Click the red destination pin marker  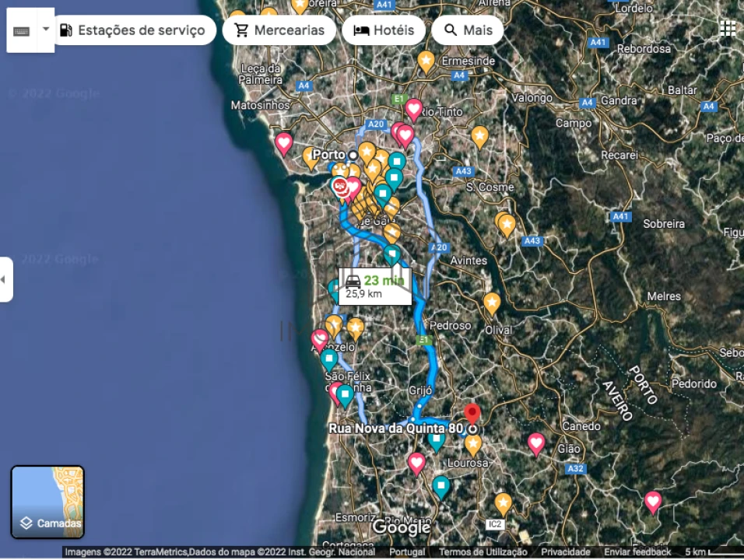pyautogui.click(x=472, y=412)
